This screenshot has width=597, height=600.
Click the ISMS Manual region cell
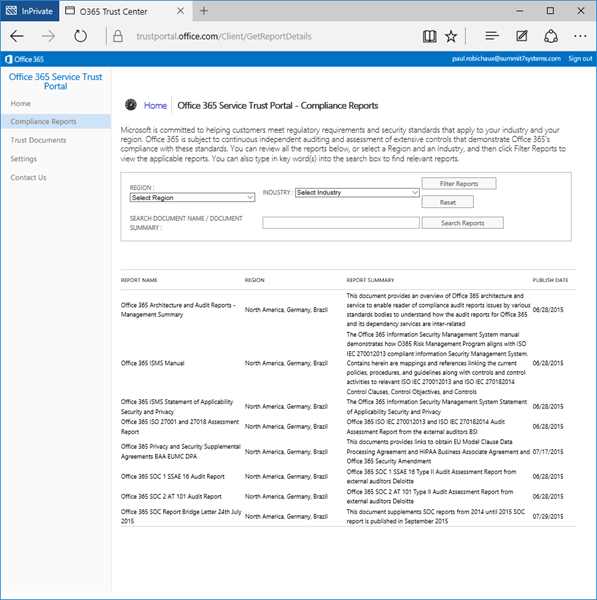coord(286,363)
